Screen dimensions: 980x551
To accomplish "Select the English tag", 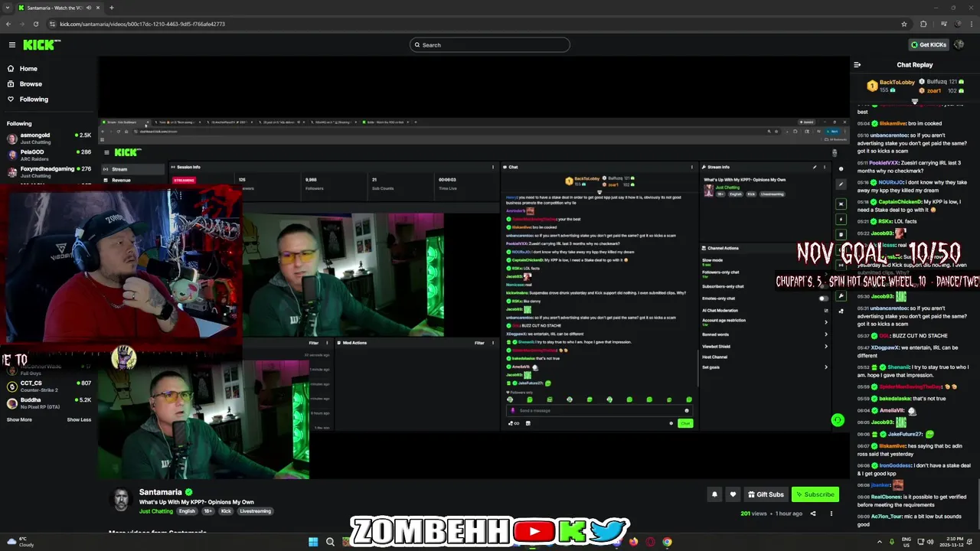I will pos(187,511).
